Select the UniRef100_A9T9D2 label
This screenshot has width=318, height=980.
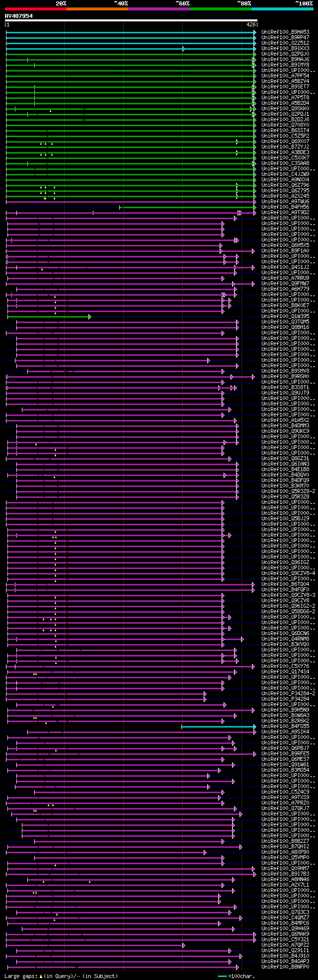coord(285,213)
